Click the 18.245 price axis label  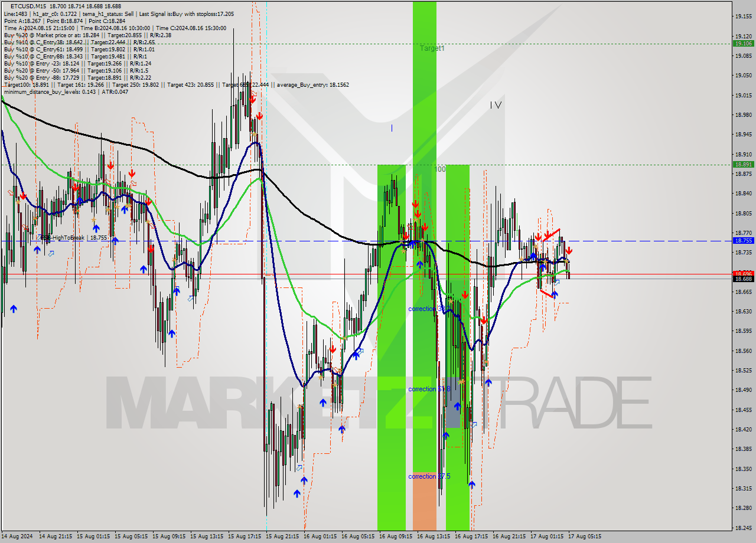(743, 528)
